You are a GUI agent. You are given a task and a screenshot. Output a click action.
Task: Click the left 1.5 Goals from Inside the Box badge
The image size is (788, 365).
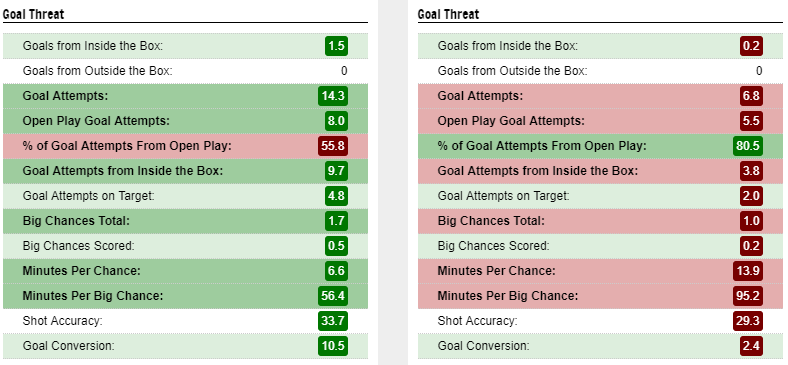pyautogui.click(x=336, y=46)
